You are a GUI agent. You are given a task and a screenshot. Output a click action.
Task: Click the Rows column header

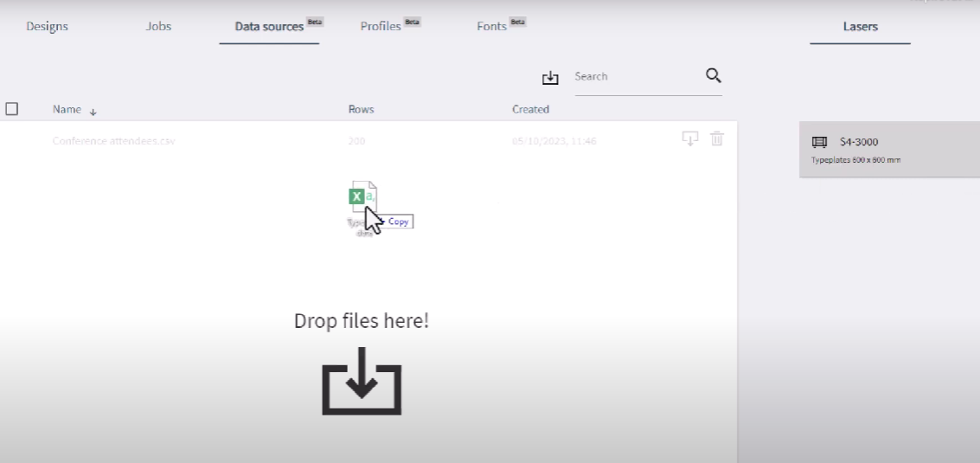[x=361, y=110]
